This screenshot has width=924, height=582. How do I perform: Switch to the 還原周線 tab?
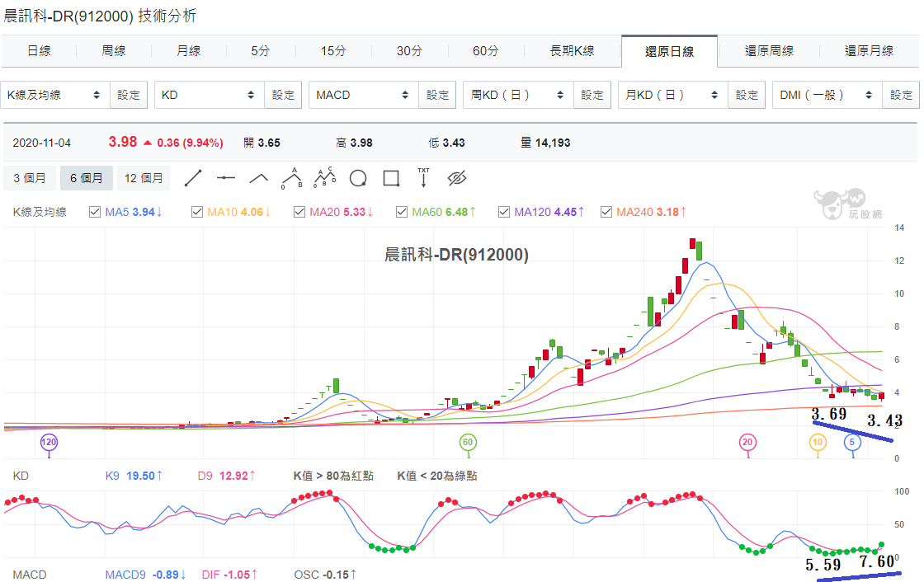click(x=768, y=51)
